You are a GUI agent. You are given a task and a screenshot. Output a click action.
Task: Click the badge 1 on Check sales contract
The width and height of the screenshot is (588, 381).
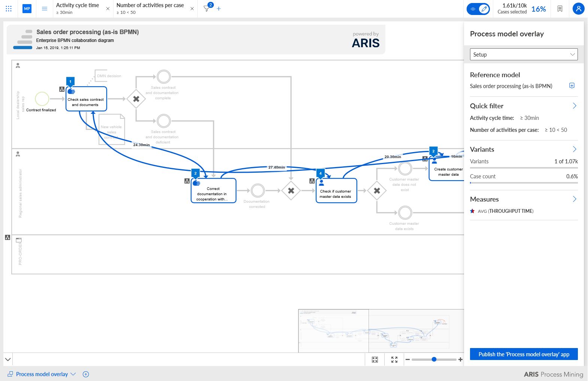70,81
